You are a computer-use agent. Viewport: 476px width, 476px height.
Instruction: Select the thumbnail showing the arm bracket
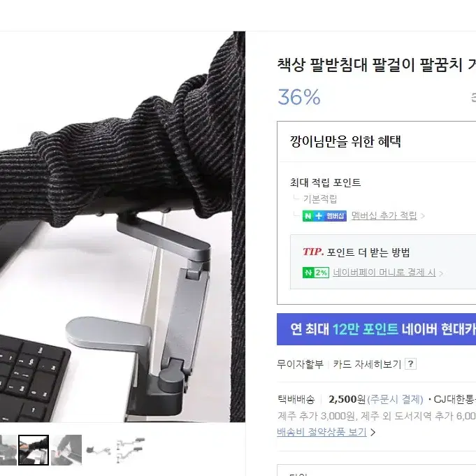99,450
